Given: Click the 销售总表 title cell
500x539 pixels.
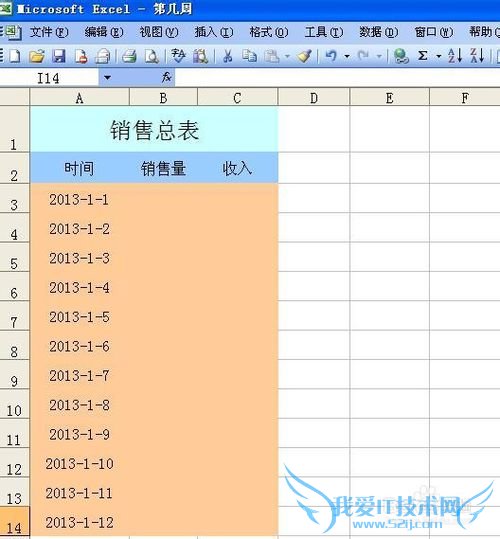Looking at the screenshot, I should click(x=154, y=129).
